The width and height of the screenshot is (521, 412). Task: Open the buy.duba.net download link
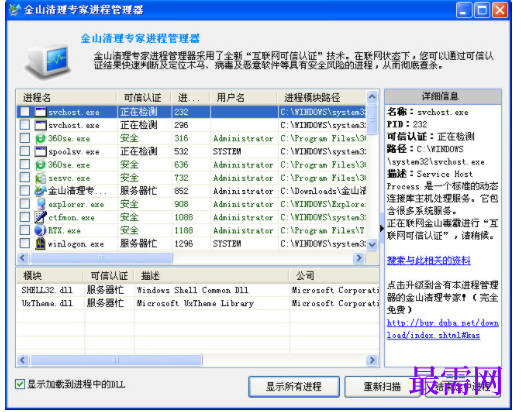(x=443, y=329)
